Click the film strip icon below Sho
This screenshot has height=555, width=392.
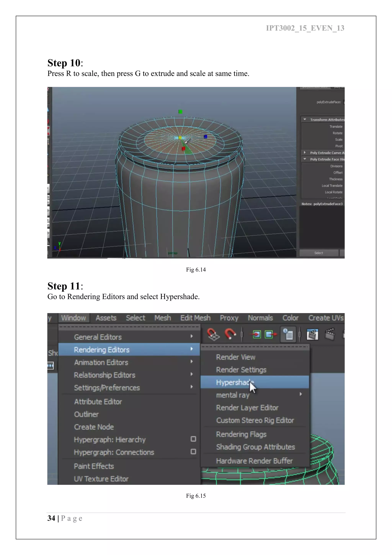(51, 366)
